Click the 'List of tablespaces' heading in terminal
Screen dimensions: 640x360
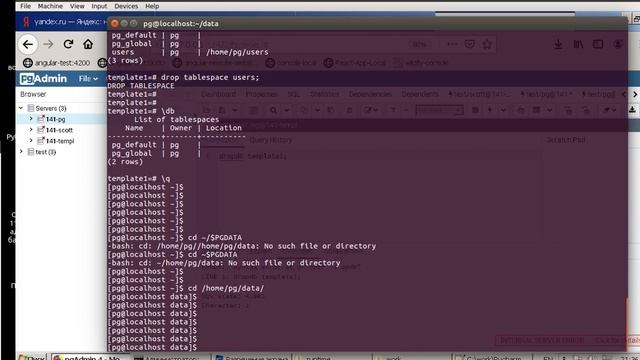(177, 120)
